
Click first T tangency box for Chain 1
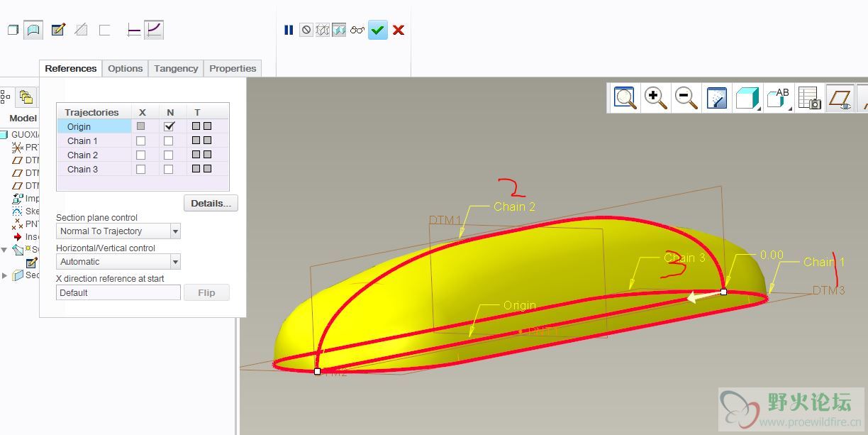coord(196,141)
